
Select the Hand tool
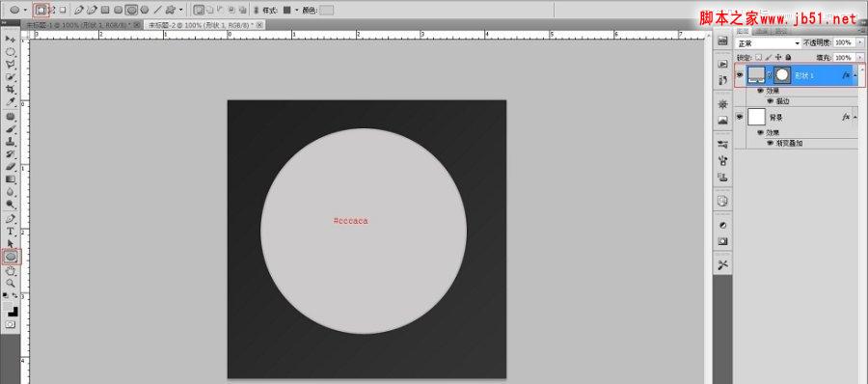10,271
